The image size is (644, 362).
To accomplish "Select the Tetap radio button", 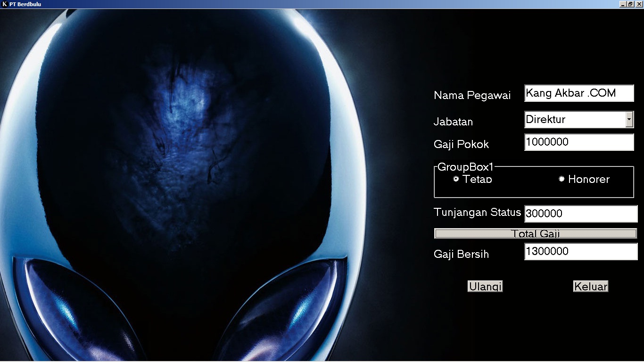I will pos(456,179).
